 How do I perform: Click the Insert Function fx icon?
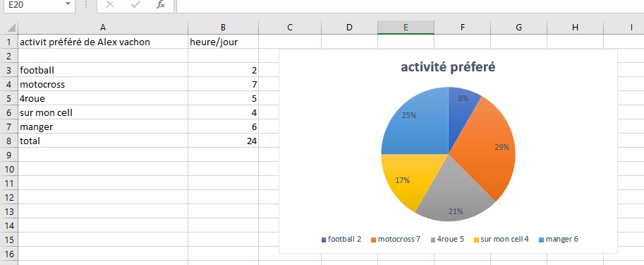pyautogui.click(x=161, y=4)
